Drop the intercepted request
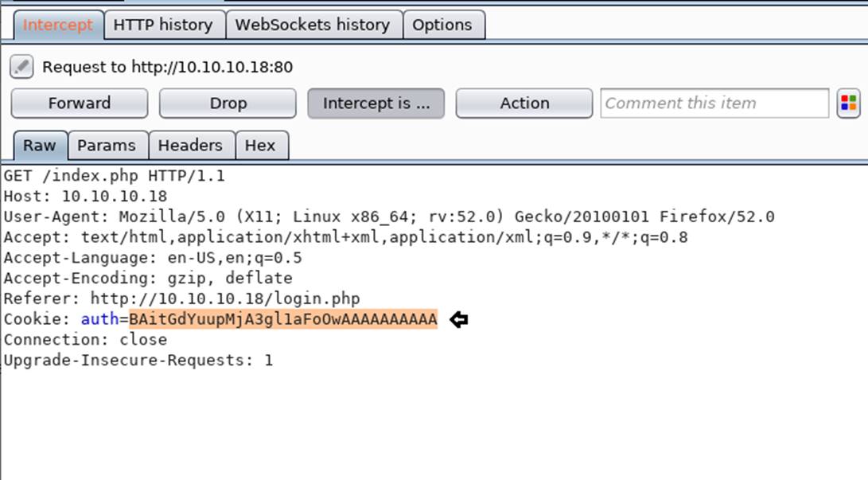868x480 pixels. pos(228,103)
